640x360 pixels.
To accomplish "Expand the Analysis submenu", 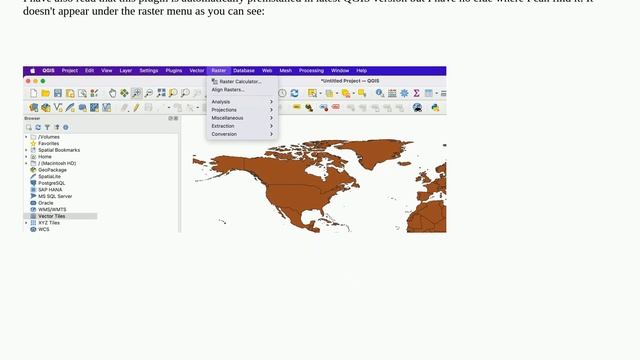I will 242,102.
